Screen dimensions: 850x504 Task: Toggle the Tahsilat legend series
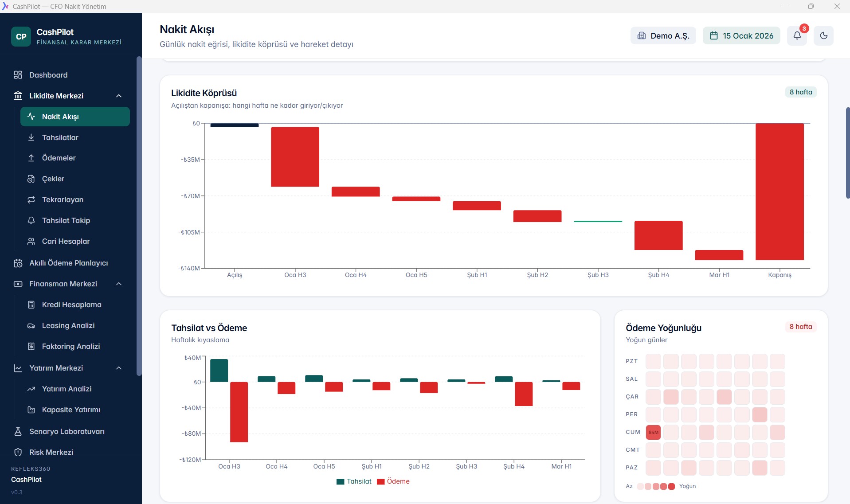tap(354, 481)
